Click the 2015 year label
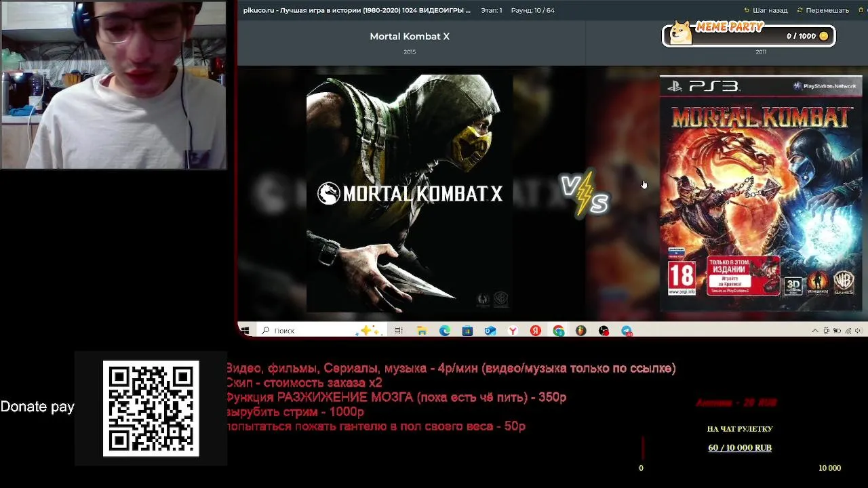 410,52
